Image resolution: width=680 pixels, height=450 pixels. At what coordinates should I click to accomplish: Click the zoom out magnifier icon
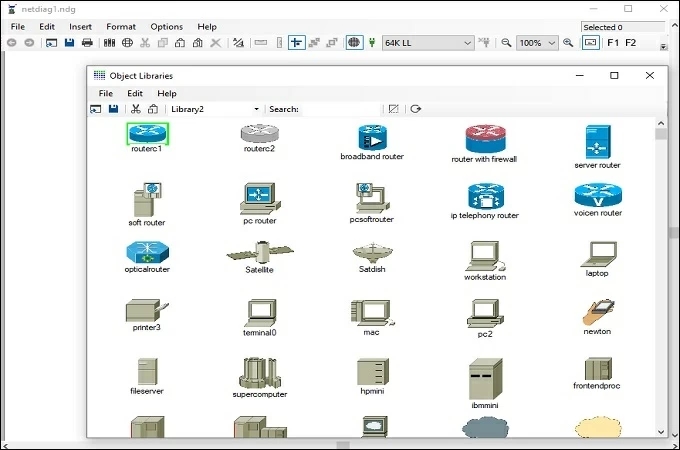click(506, 43)
